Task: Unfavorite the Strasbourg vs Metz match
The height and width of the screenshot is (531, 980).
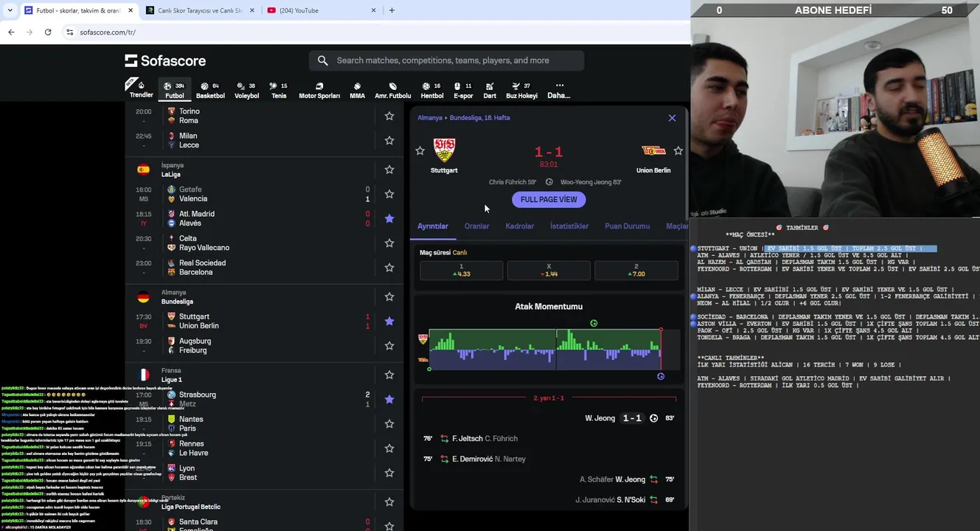Action: pyautogui.click(x=389, y=399)
